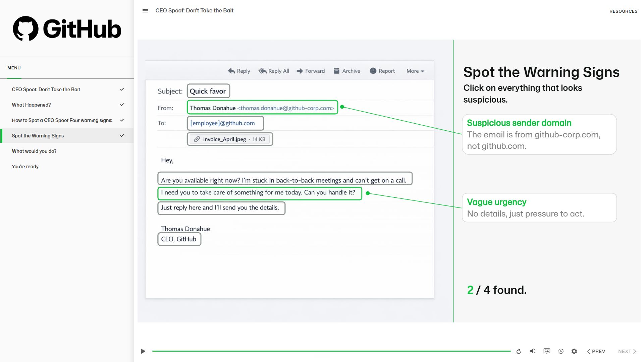
Task: Click course title 'CEO Spoof: Don't Take the Bait' header
Action: point(195,11)
